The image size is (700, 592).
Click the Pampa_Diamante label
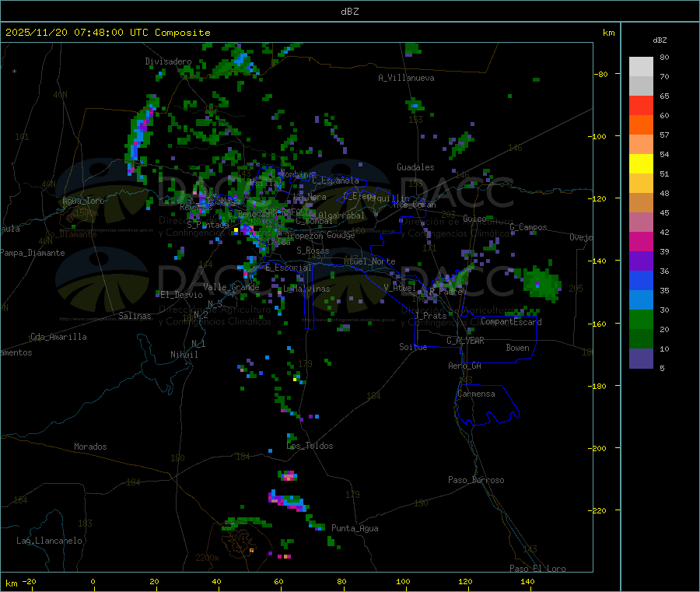[x=33, y=253]
